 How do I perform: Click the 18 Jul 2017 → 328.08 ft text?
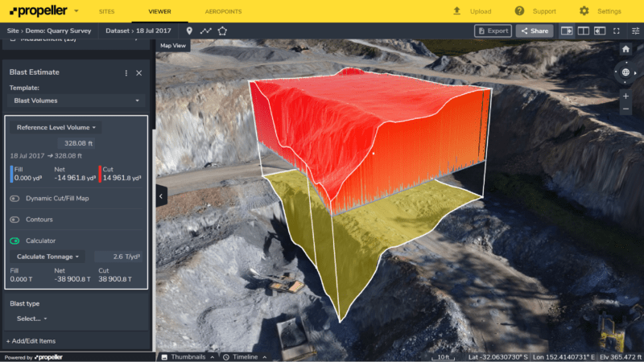[46, 156]
